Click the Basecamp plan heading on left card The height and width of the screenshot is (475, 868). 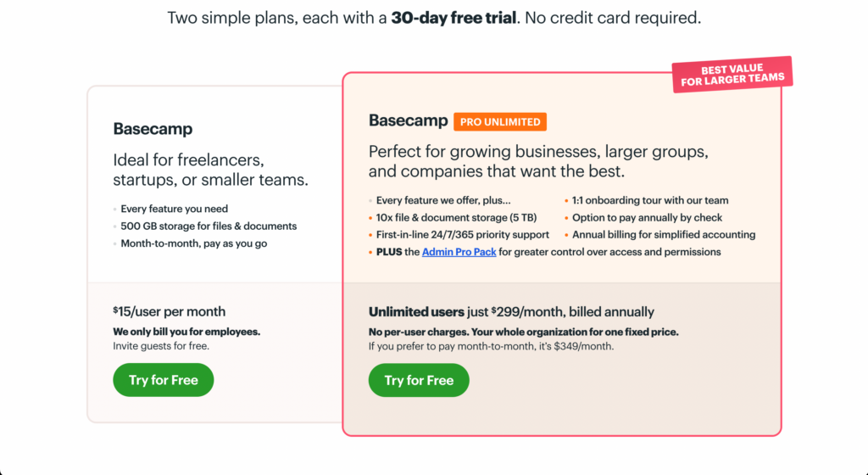(x=153, y=128)
